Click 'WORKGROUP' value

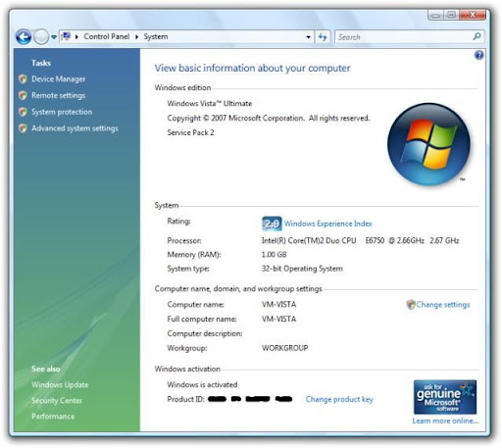(x=284, y=348)
